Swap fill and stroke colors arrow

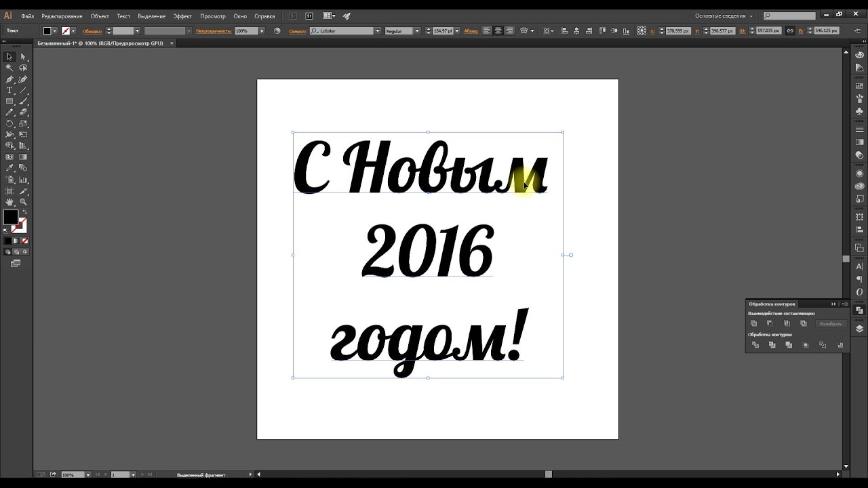(x=24, y=212)
